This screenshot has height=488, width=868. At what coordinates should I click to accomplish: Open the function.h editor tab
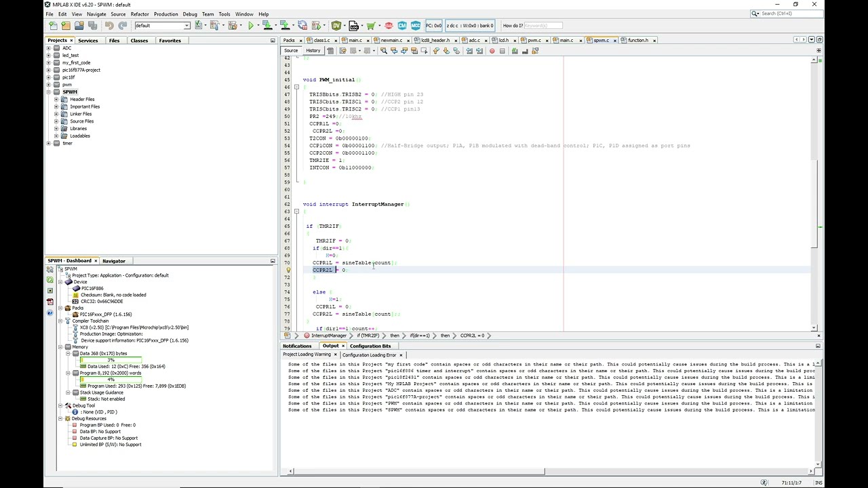pyautogui.click(x=637, y=41)
